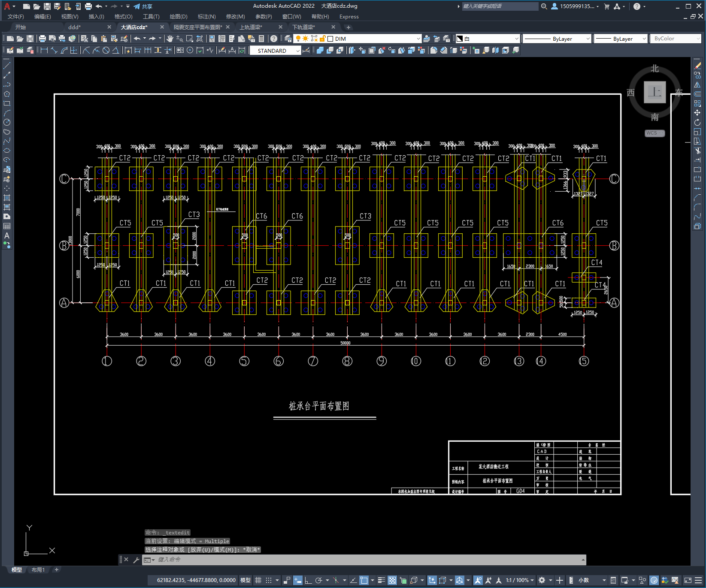This screenshot has width=706, height=588.
Task: Toggle object snap in status bar
Action: tap(364, 580)
